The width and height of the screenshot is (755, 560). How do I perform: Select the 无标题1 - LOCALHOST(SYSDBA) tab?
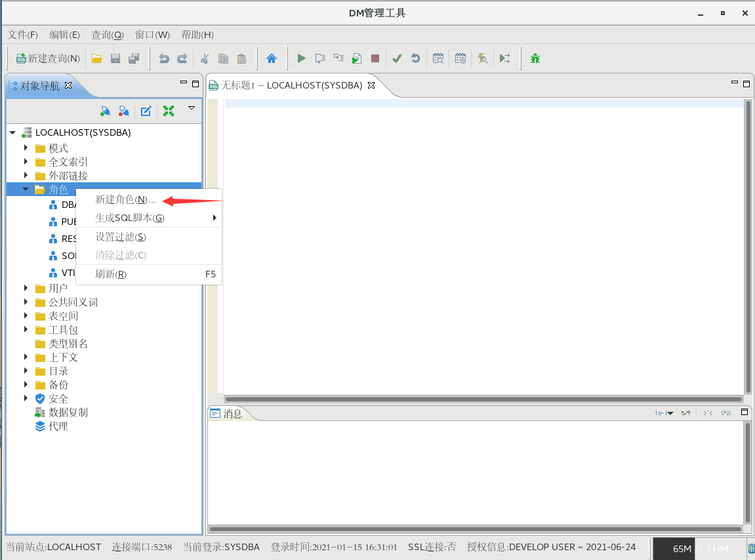[x=291, y=85]
